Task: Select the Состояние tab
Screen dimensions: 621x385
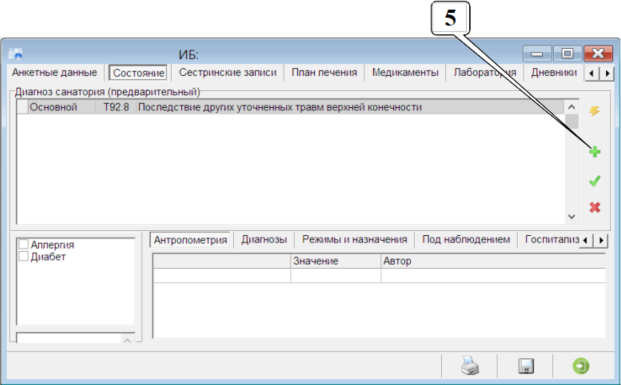Action: coord(139,73)
